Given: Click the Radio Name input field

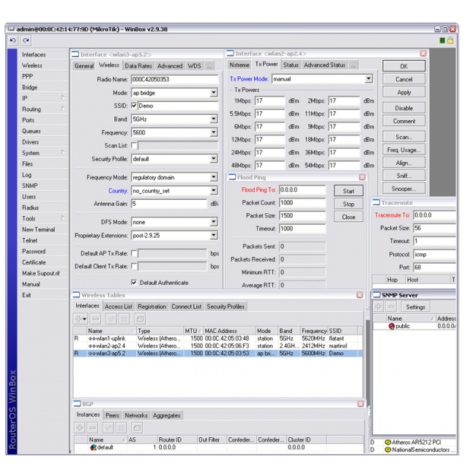Looking at the screenshot, I should pyautogui.click(x=174, y=79).
